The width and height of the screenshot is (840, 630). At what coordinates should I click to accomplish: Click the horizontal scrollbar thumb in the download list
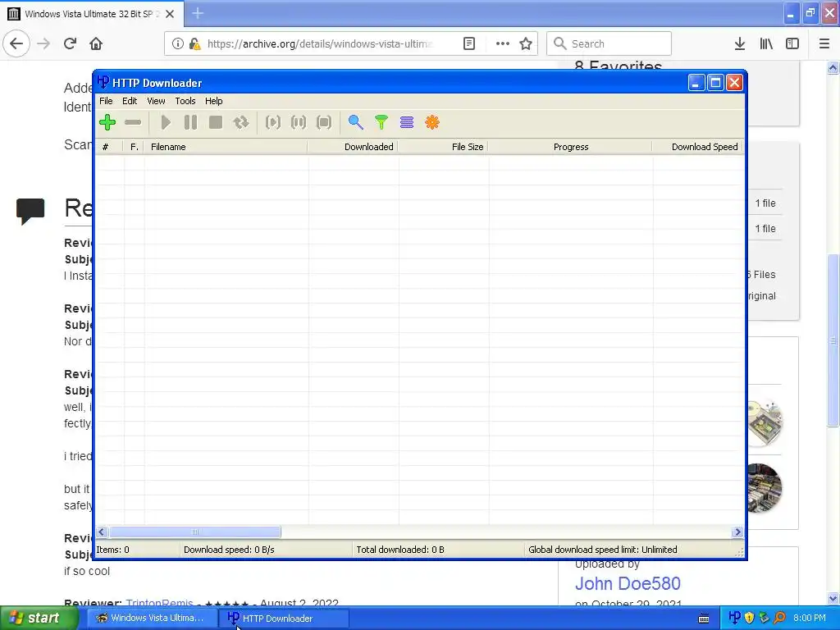point(194,532)
